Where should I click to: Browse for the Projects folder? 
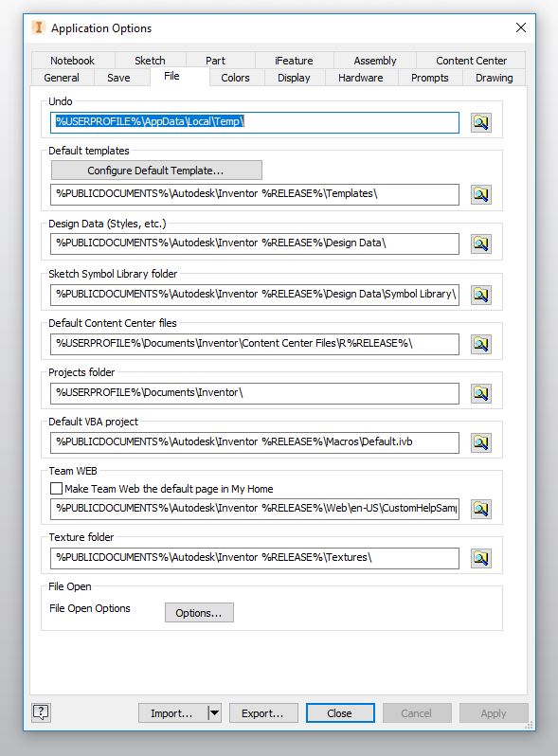coord(481,393)
